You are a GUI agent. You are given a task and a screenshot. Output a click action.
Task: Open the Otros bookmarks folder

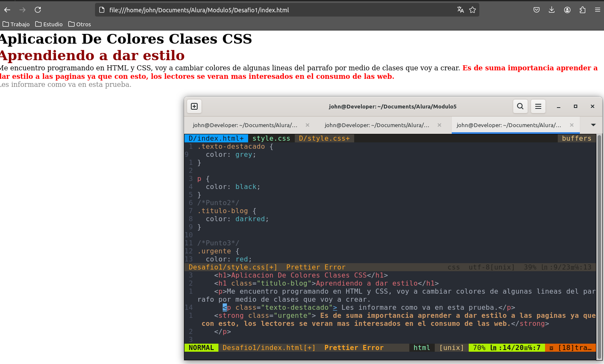[80, 24]
